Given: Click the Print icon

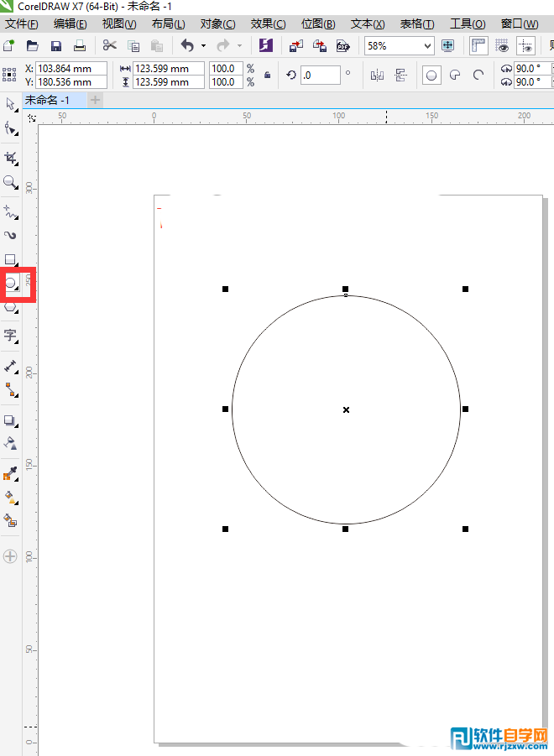Looking at the screenshot, I should [79, 45].
